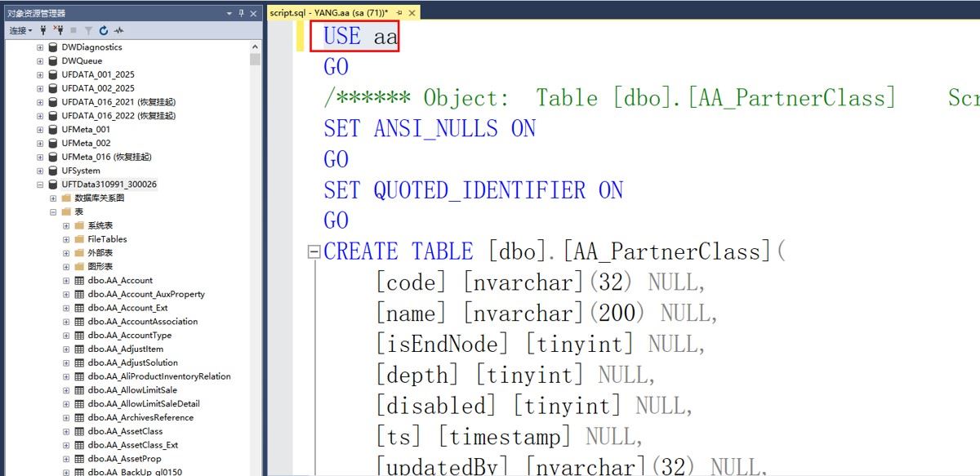
Task: Pin the script.sql tab
Action: point(400,13)
